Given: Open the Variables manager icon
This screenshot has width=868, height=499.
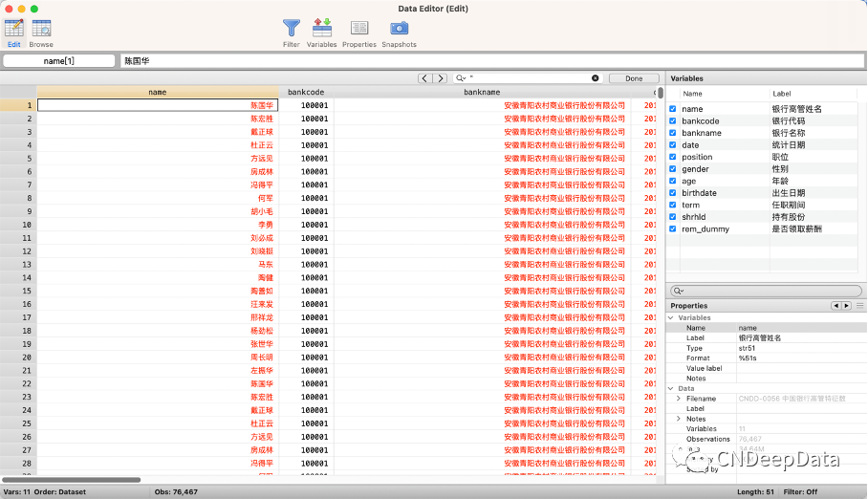Looking at the screenshot, I should (321, 33).
